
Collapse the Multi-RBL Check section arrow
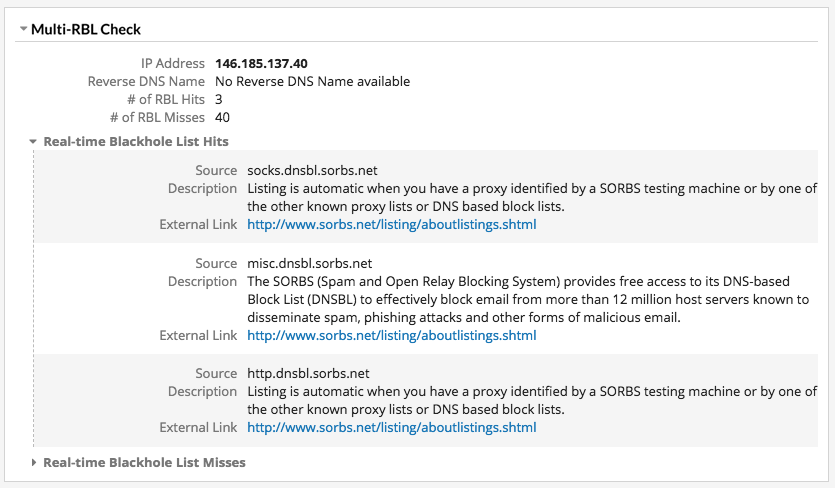pyautogui.click(x=23, y=30)
